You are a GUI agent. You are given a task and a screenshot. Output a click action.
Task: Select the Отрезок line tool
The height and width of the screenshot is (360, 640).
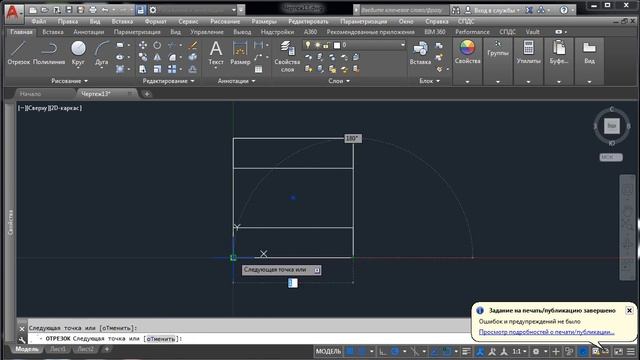pos(19,53)
